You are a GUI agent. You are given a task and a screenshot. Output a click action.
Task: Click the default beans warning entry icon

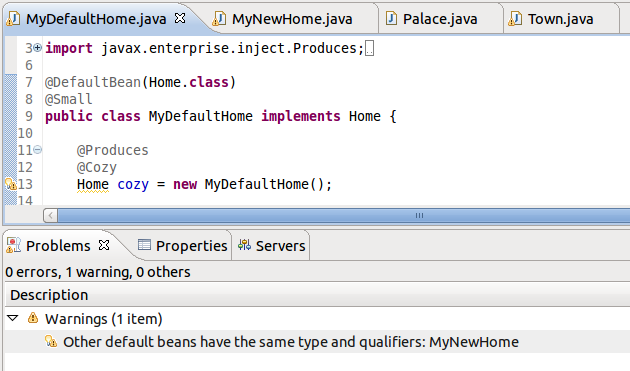[x=51, y=341]
